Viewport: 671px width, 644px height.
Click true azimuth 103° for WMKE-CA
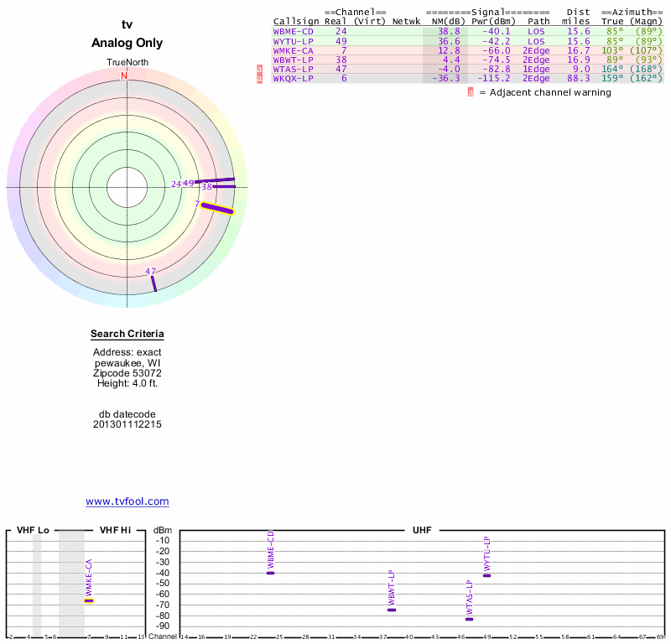tap(612, 51)
